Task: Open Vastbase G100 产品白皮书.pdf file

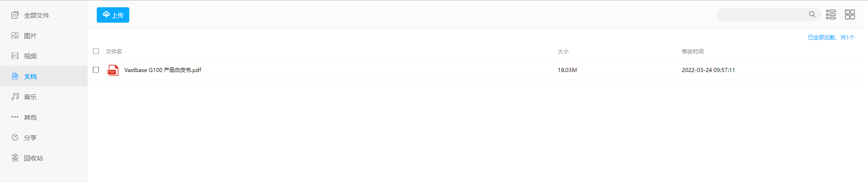Action: point(163,70)
